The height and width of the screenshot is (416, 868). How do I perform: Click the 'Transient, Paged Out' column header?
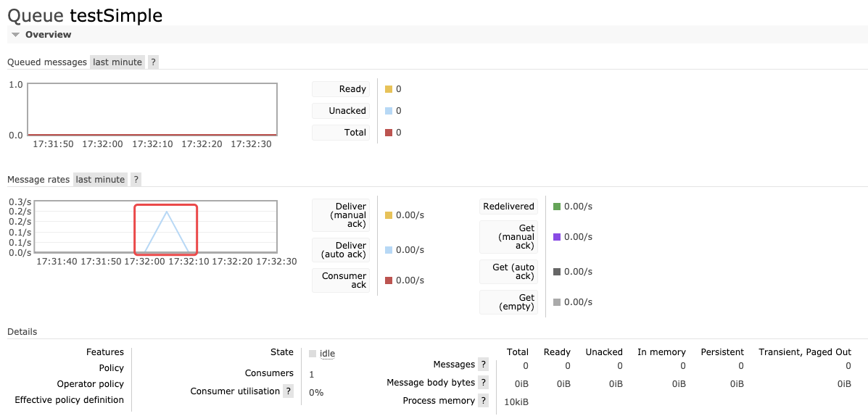point(805,351)
